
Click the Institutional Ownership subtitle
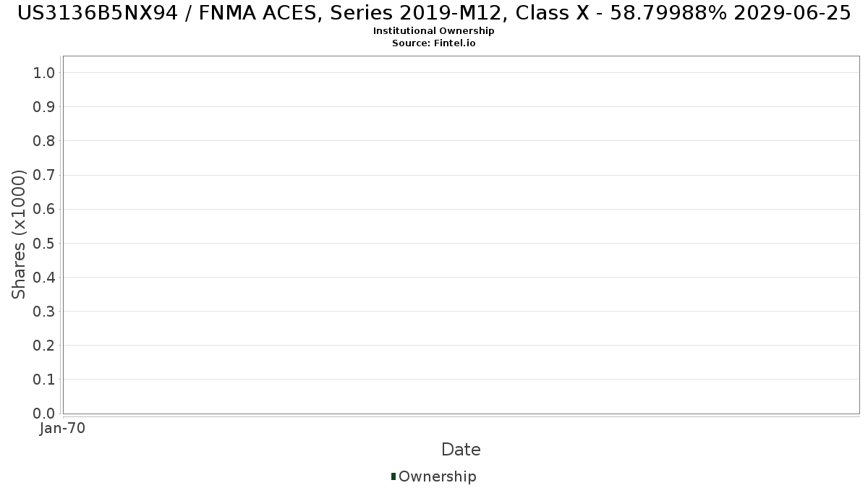coord(434,31)
